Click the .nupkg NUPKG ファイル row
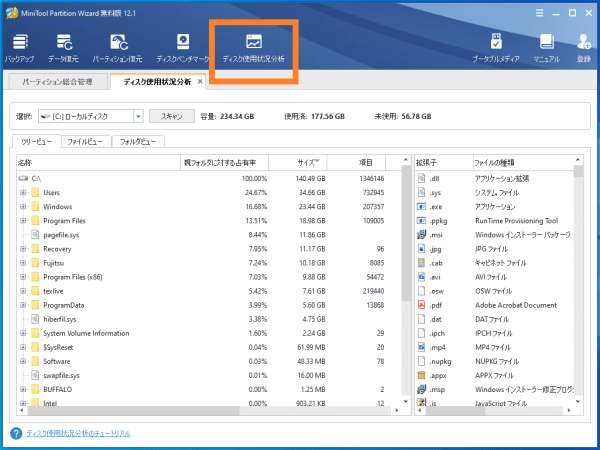The height and width of the screenshot is (450, 600). 494,361
